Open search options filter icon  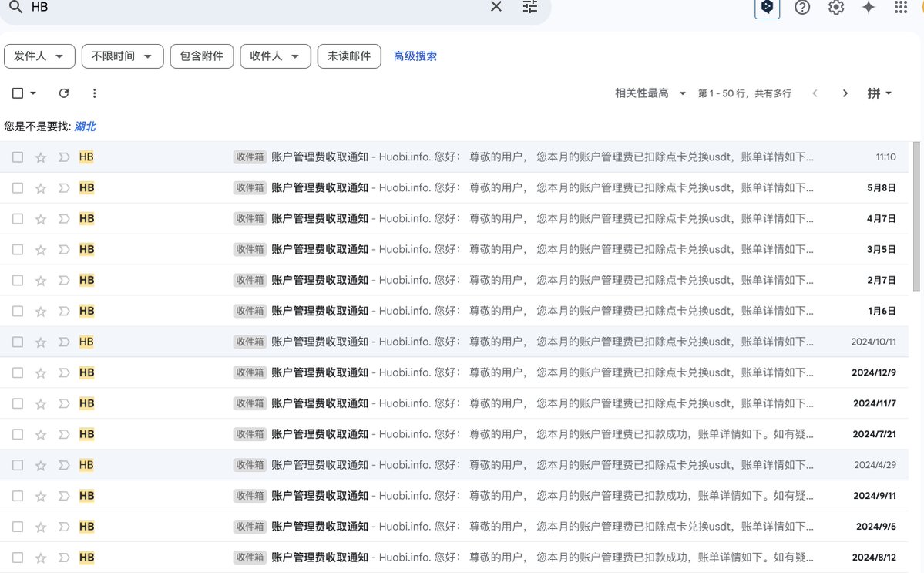[x=529, y=6]
